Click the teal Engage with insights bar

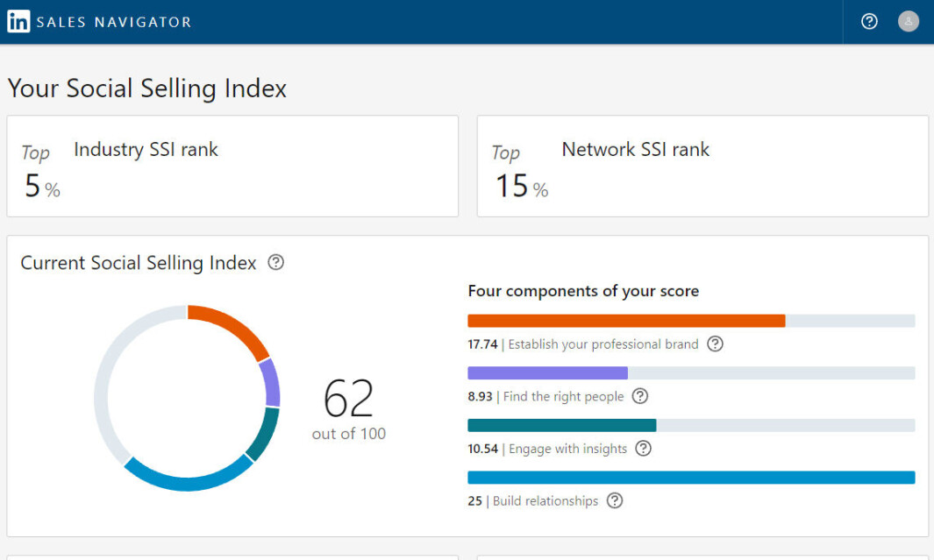561,426
